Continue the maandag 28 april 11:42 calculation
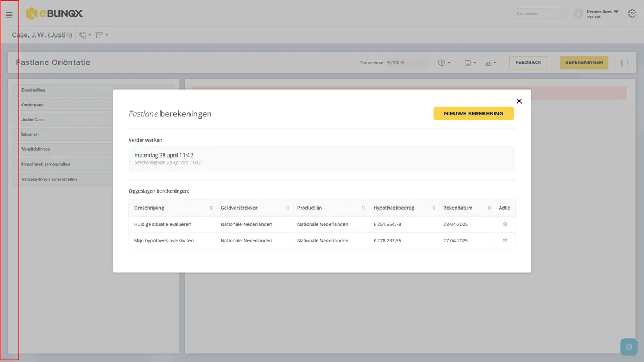 click(322, 159)
